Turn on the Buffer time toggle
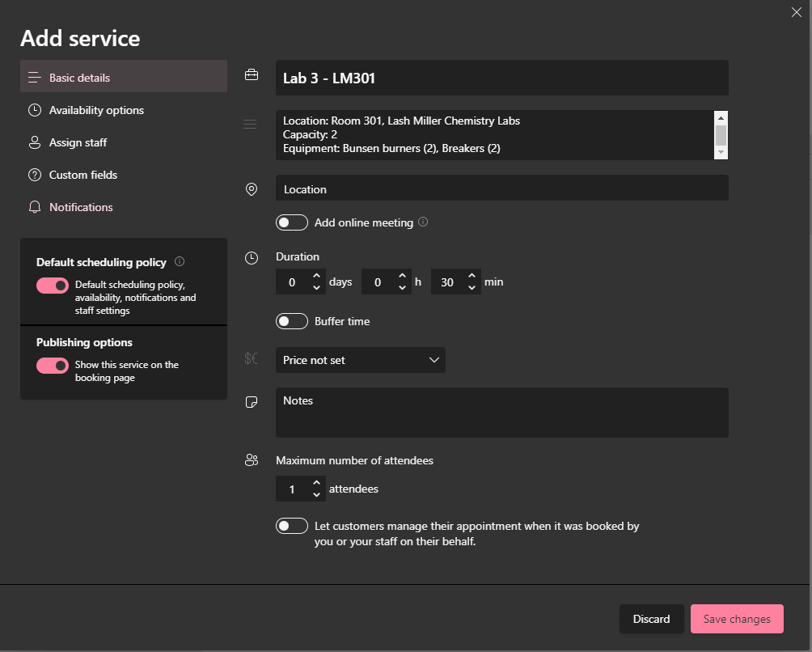Viewport: 812px width, 652px height. click(292, 321)
